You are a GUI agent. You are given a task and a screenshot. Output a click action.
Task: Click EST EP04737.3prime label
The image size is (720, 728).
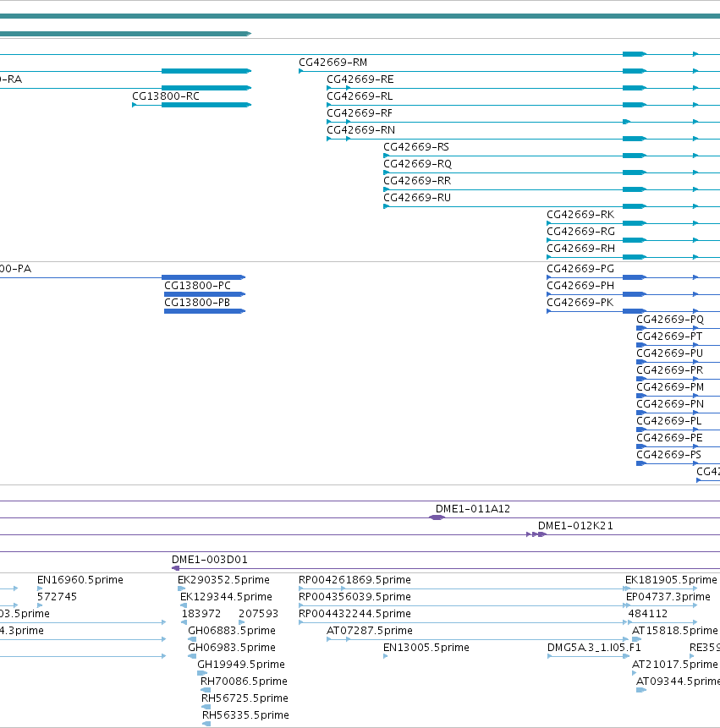tap(668, 597)
